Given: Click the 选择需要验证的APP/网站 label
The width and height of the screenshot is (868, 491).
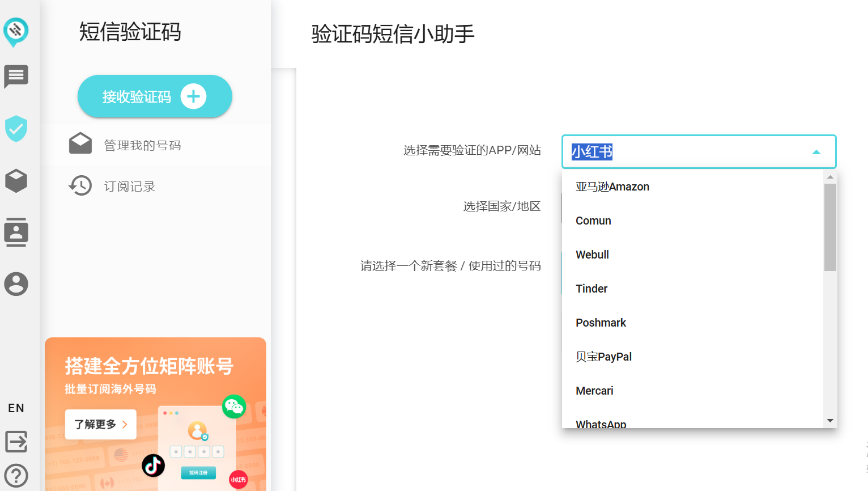Looking at the screenshot, I should [472, 150].
